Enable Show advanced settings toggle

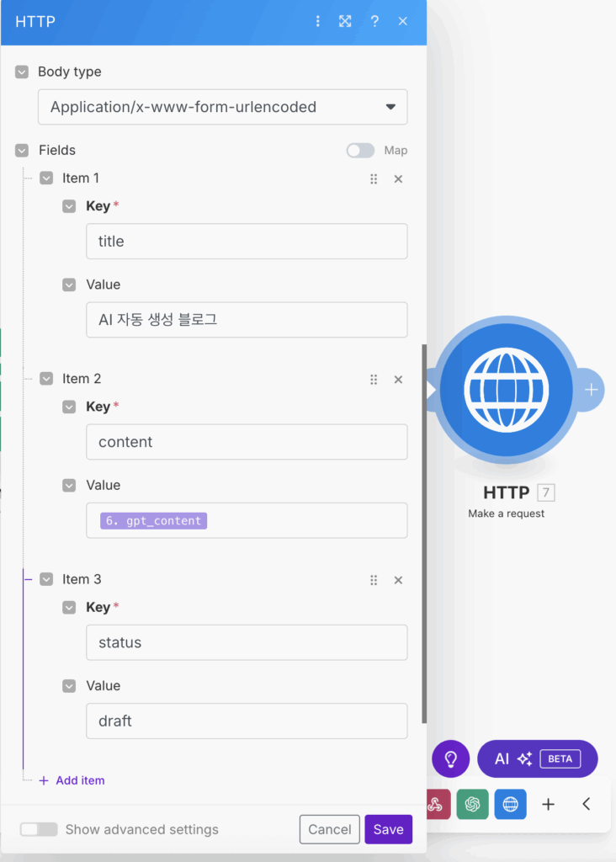[39, 829]
